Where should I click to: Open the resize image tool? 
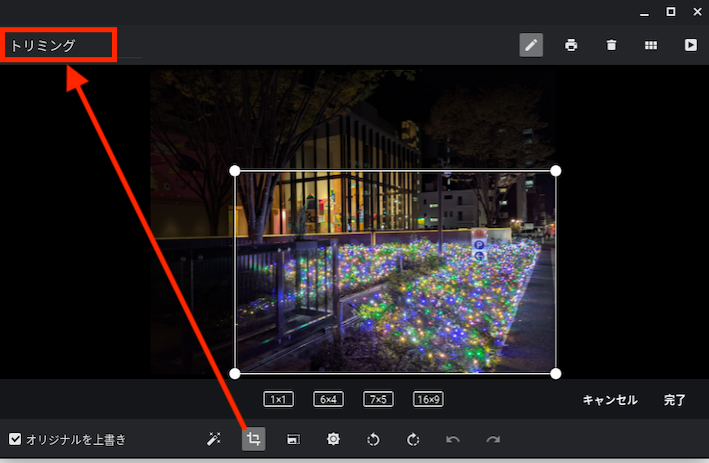click(x=293, y=439)
